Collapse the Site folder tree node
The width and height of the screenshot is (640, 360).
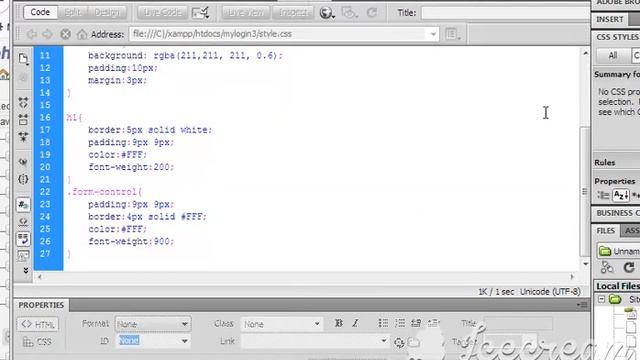tap(602, 299)
